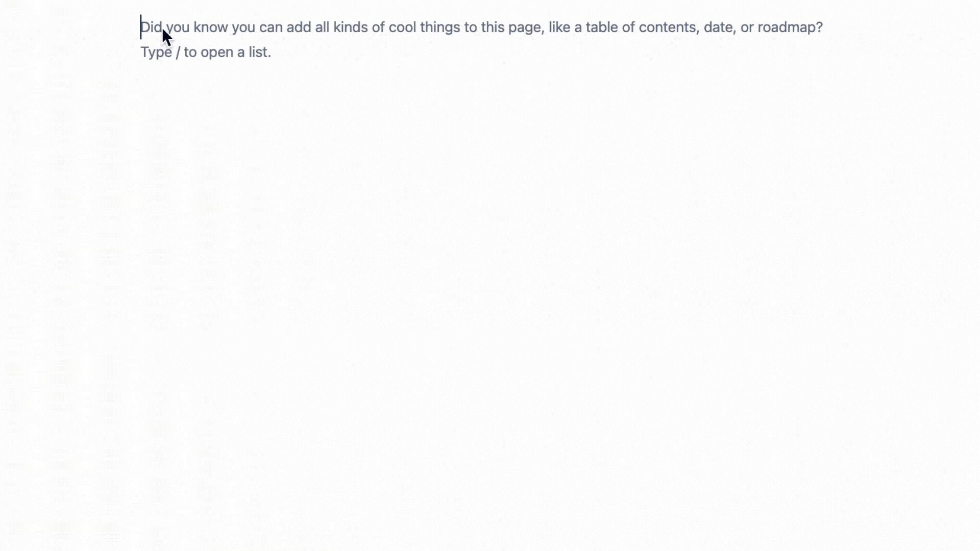Click the word "kinds" in placeholder text
Image resolution: width=980 pixels, height=551 pixels.
click(x=350, y=27)
